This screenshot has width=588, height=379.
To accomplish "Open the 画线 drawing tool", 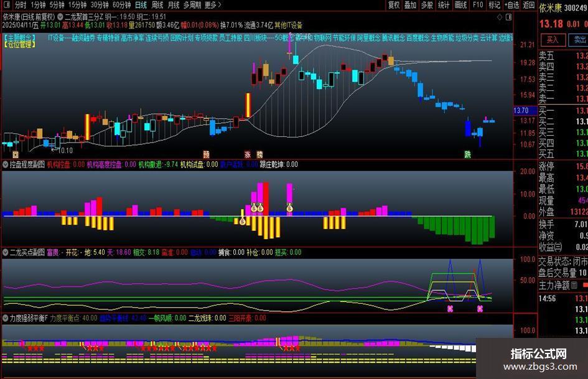I will (460, 5).
